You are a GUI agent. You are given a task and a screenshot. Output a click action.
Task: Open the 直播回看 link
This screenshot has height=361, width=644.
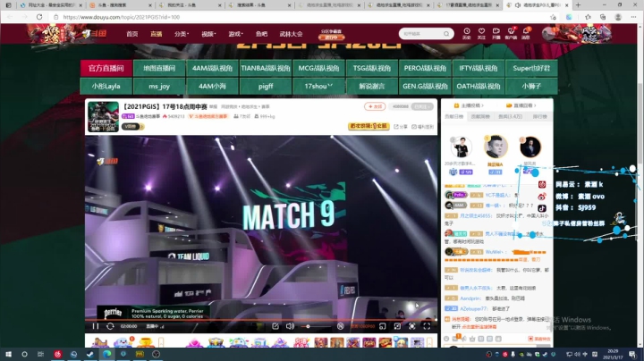[x=521, y=105]
